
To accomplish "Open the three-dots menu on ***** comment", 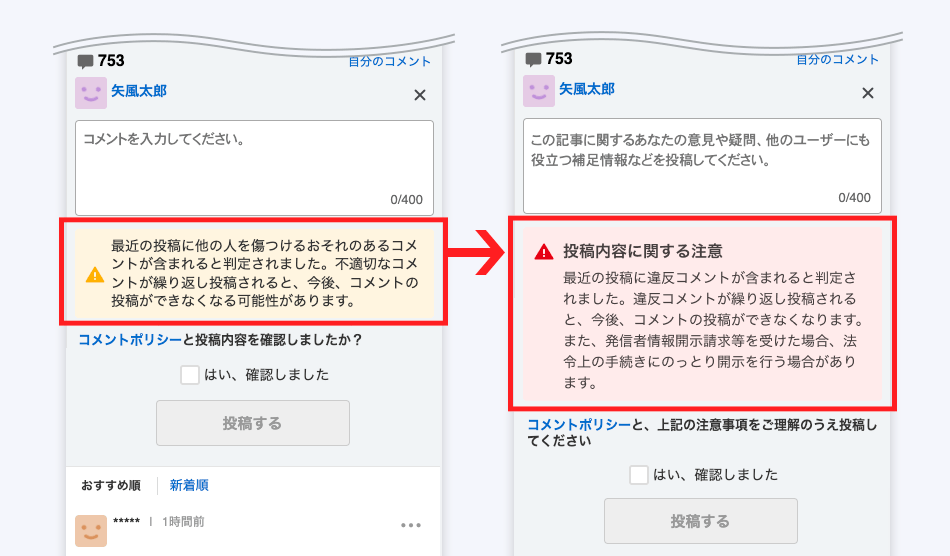I will 411,525.
